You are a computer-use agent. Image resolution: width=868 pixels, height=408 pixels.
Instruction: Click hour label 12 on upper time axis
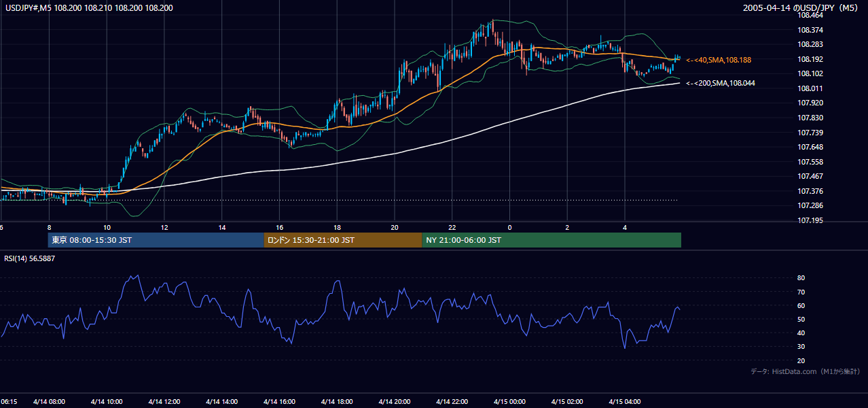coord(164,227)
